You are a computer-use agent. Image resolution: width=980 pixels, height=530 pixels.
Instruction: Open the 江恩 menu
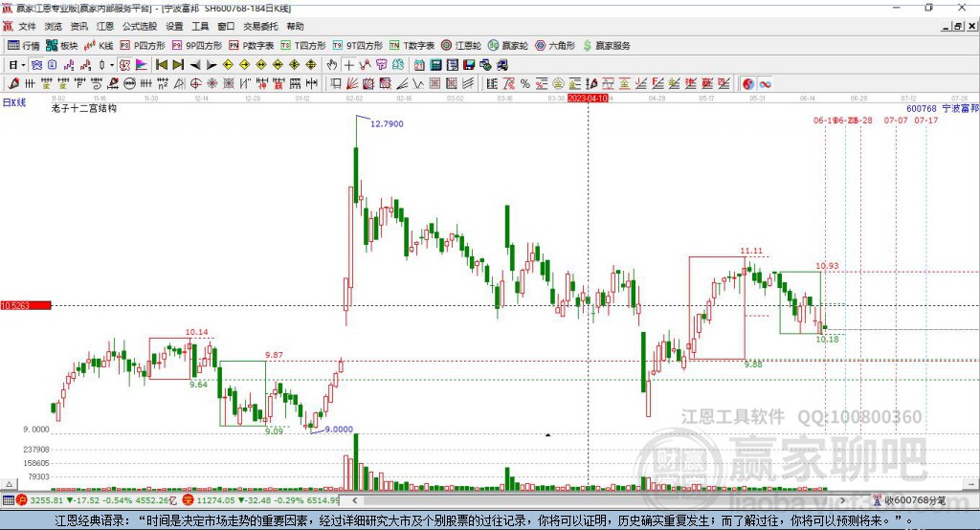105,26
